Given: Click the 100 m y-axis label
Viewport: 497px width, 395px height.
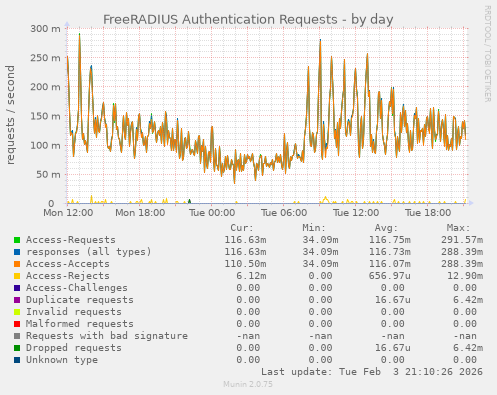Looking at the screenshot, I should tap(45, 145).
